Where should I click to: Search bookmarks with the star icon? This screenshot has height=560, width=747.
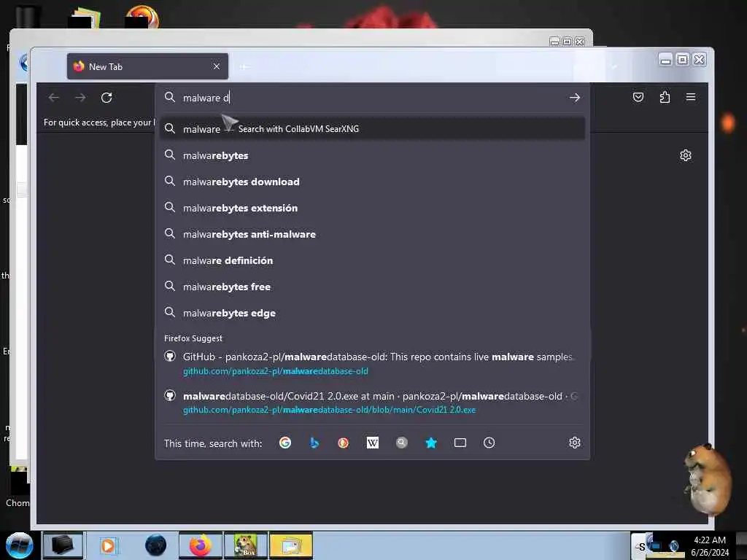pos(431,443)
